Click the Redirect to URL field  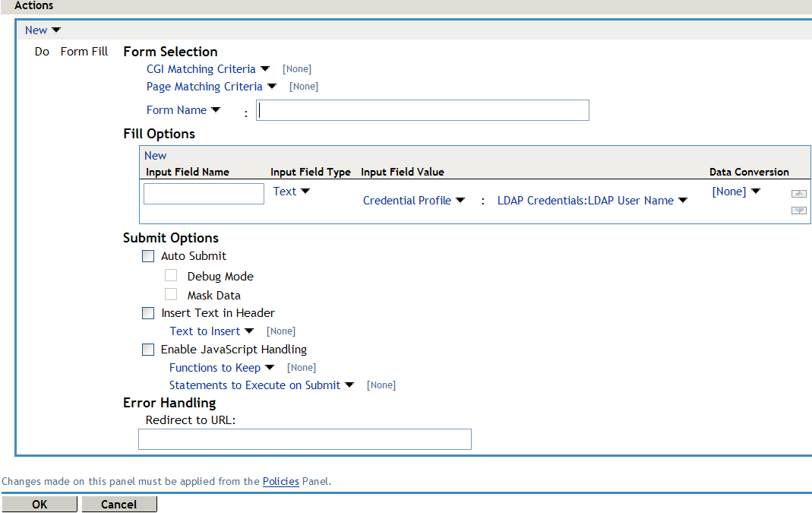pos(304,439)
